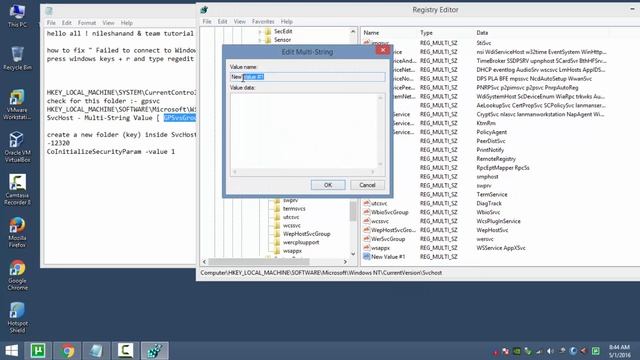Image resolution: width=640 pixels, height=360 pixels.
Task: Confirm Edit Multi-String with OK
Action: 328,185
